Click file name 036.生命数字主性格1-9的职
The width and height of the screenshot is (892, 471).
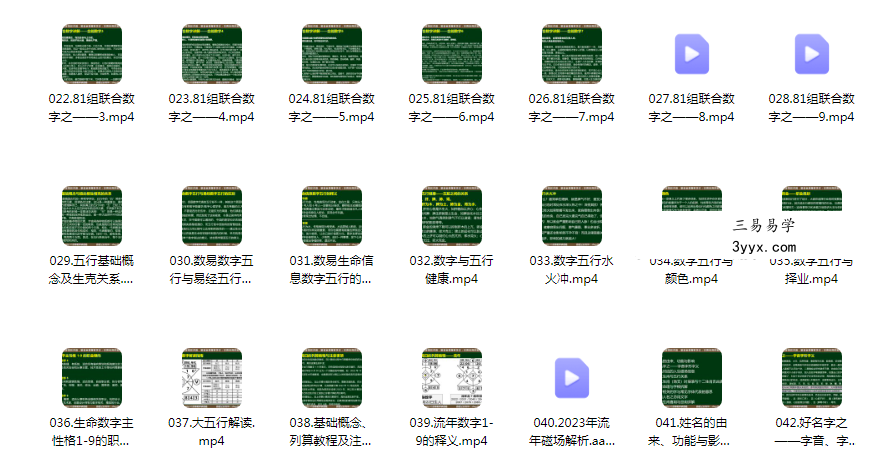tap(92, 432)
